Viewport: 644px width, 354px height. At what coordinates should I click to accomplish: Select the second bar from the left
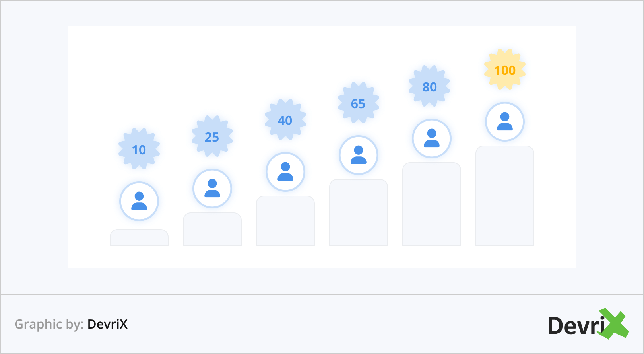212,230
